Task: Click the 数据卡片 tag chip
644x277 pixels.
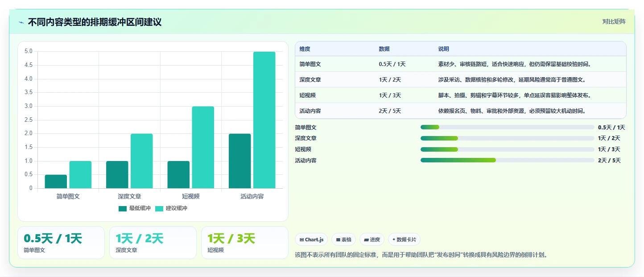Action: point(404,240)
